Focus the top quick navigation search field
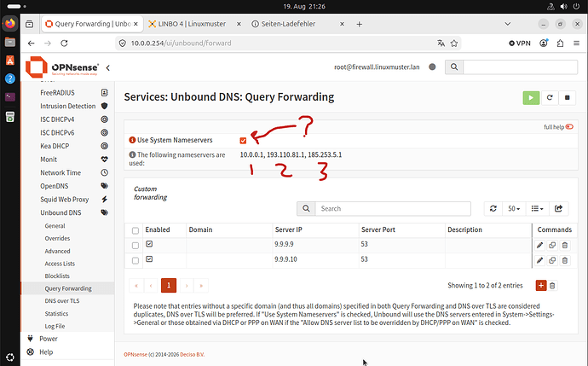 (520, 67)
